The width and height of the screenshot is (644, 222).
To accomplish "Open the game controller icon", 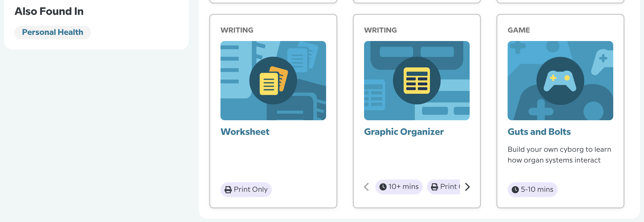I will pyautogui.click(x=560, y=81).
